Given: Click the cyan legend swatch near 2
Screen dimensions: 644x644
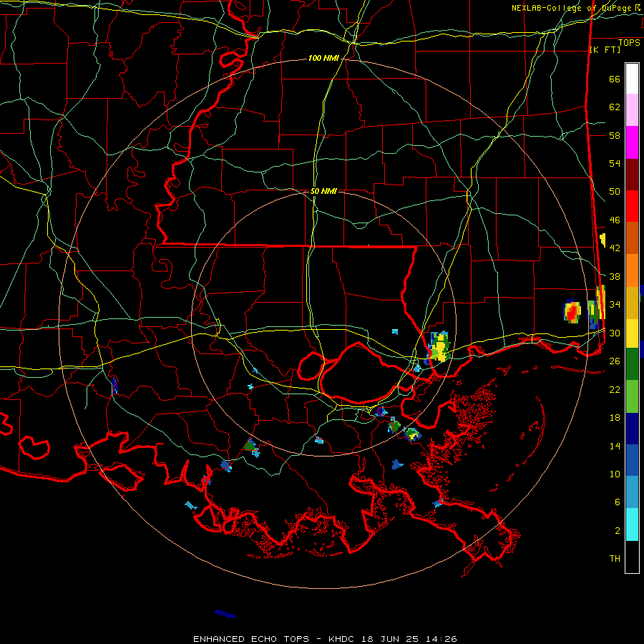Looking at the screenshot, I should click(x=632, y=525).
